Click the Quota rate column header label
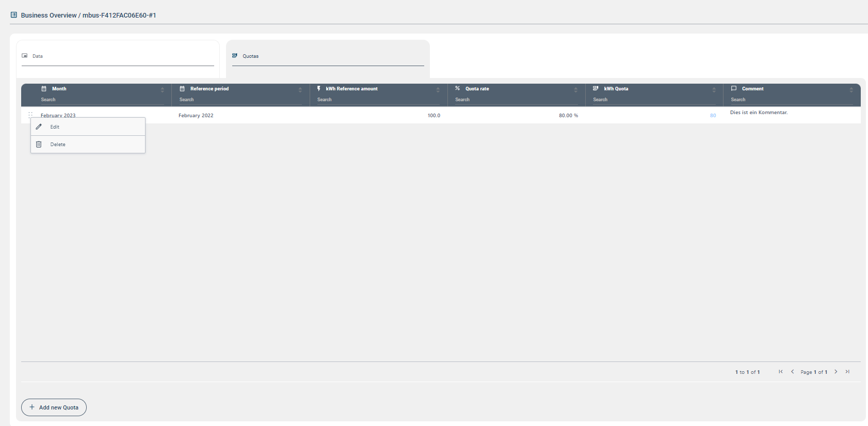 (x=477, y=89)
